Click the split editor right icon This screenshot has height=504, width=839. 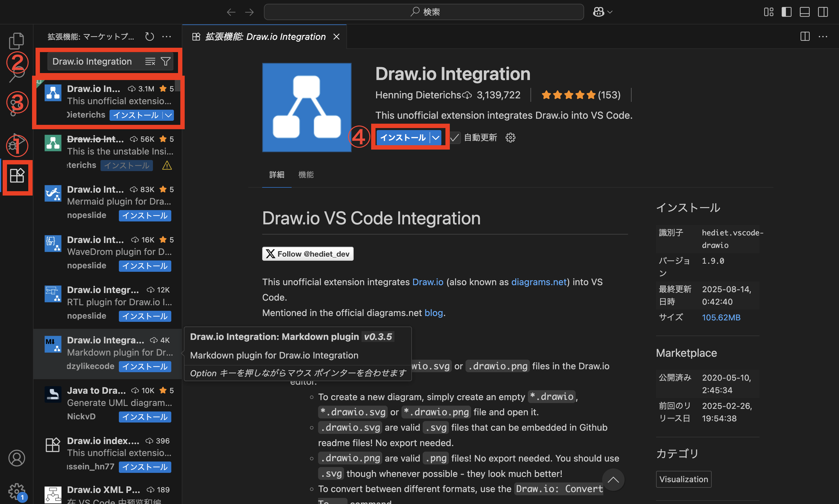[x=805, y=36]
